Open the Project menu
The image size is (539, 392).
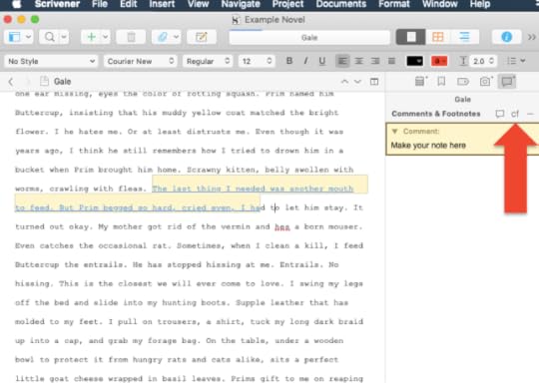click(x=287, y=4)
